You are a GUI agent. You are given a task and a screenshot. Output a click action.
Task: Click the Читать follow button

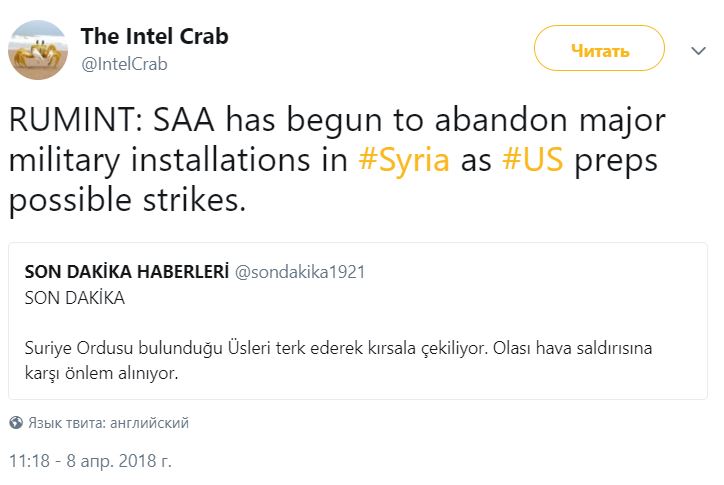coord(599,48)
